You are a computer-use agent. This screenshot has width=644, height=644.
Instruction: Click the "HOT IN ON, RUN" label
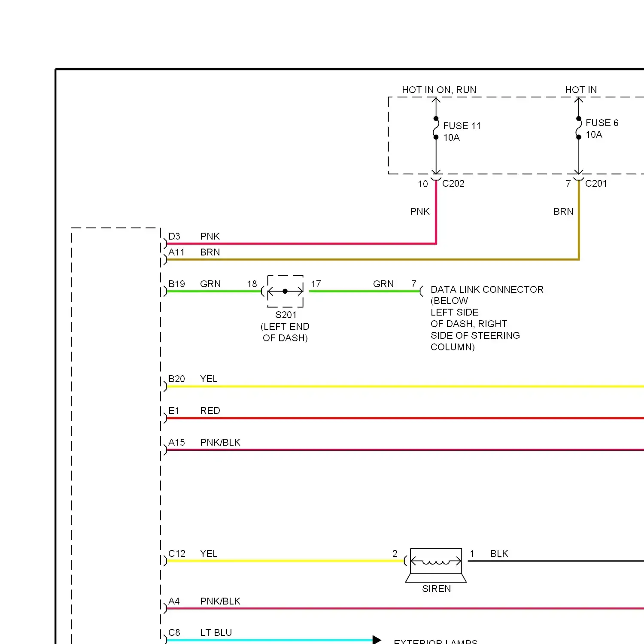[439, 90]
